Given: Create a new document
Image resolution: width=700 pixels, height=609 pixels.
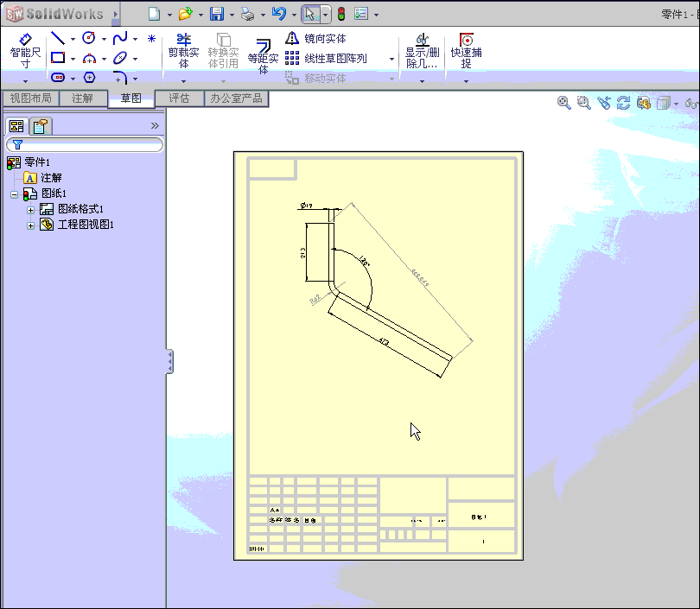Looking at the screenshot, I should pyautogui.click(x=154, y=14).
